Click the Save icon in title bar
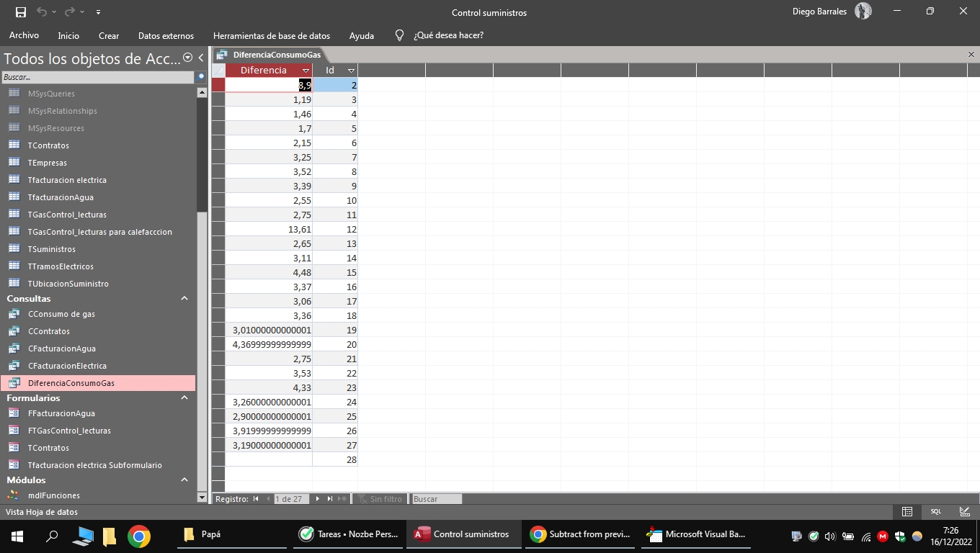Screen dimensions: 980x553 tap(20, 12)
